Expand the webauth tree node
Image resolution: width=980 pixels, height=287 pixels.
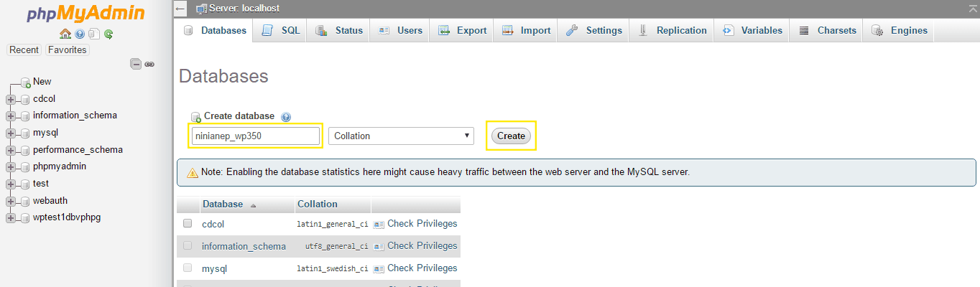pyautogui.click(x=10, y=202)
